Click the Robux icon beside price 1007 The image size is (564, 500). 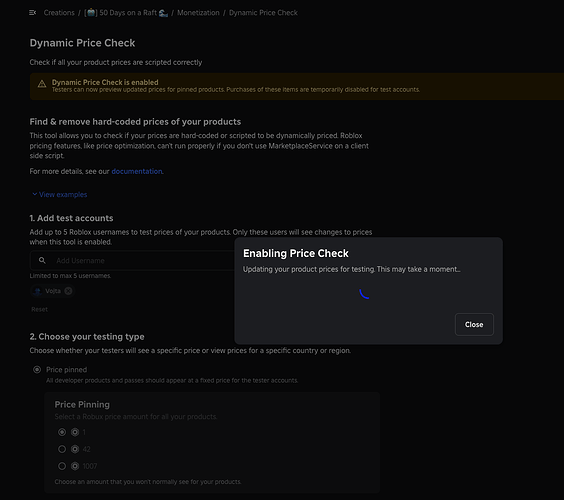pos(75,466)
